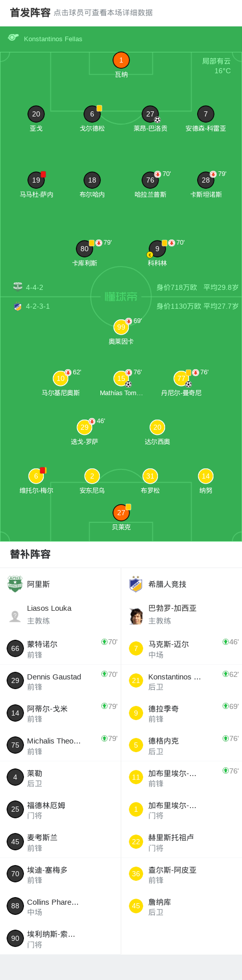The image size is (242, 980).
Task: Open player 19 马马杜-萨内 with red card
Action: pos(36,180)
